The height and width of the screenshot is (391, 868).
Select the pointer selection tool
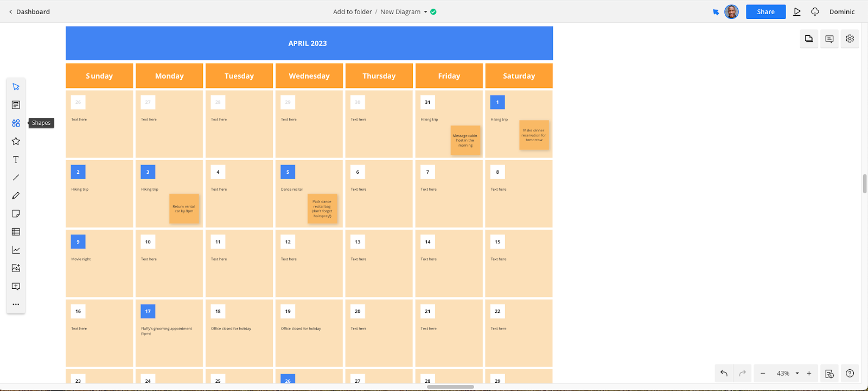16,87
